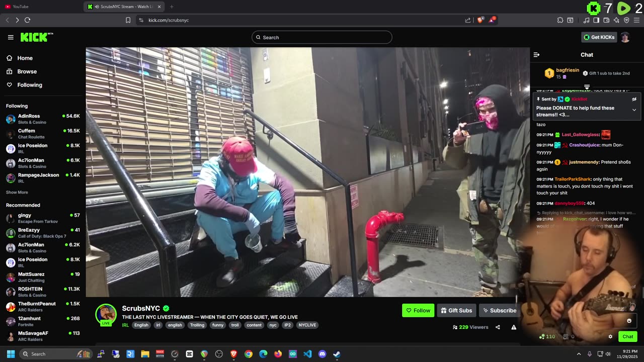Share the stream via share icon
The image size is (644, 362).
point(498,327)
